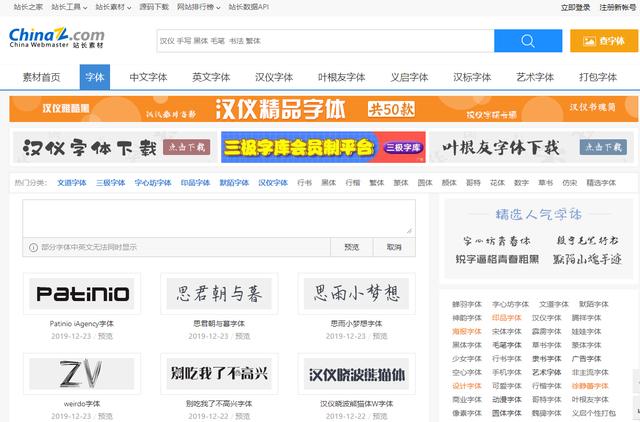Select hot category 默陌字体
Image resolution: width=640 pixels, height=422 pixels.
coord(234,183)
